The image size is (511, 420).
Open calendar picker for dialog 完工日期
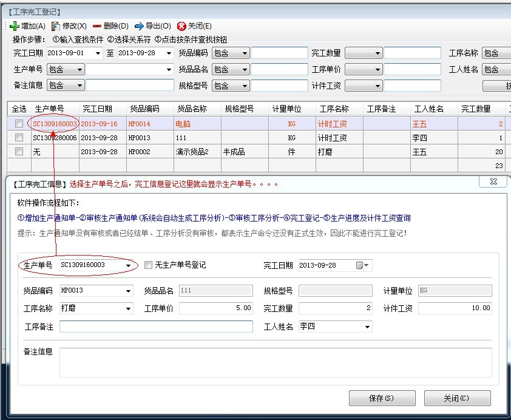pyautogui.click(x=363, y=265)
